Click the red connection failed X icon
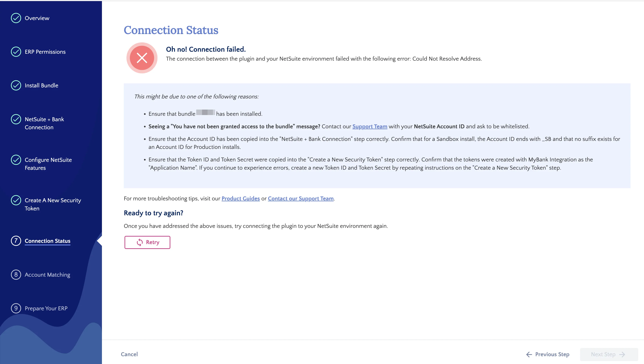 coord(142,58)
